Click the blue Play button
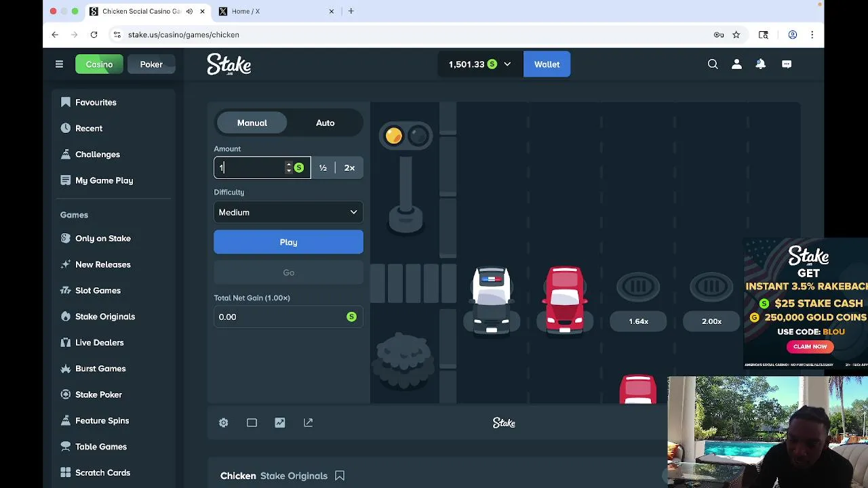 coord(288,242)
